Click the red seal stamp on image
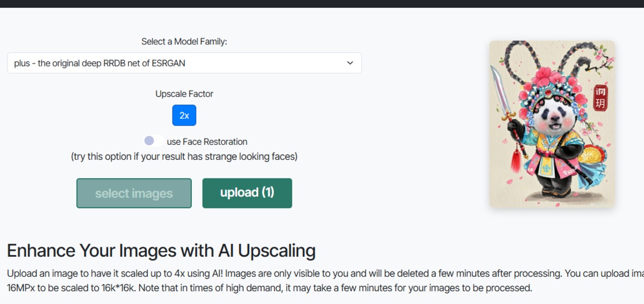This screenshot has height=304, width=644. [x=600, y=97]
